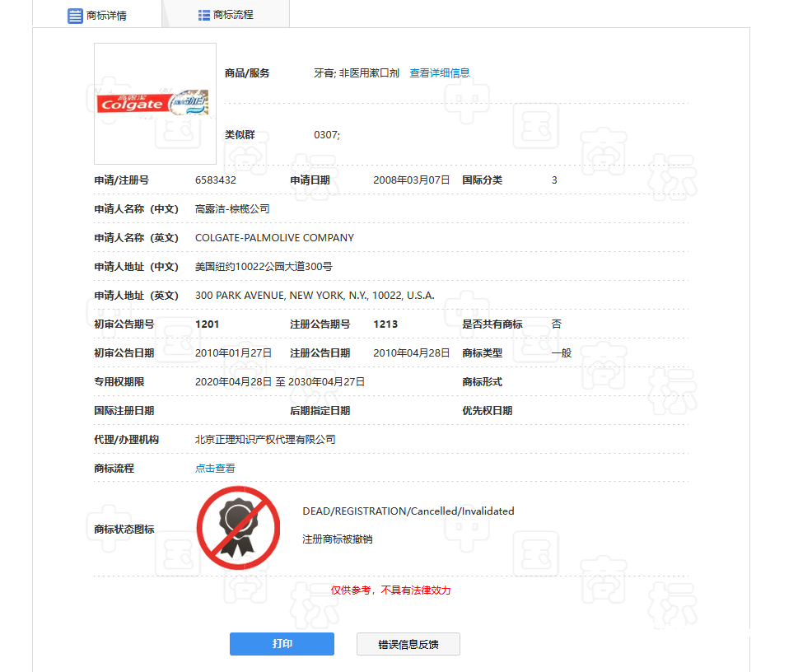Open the Colgate trademark image thumbnail

click(155, 104)
